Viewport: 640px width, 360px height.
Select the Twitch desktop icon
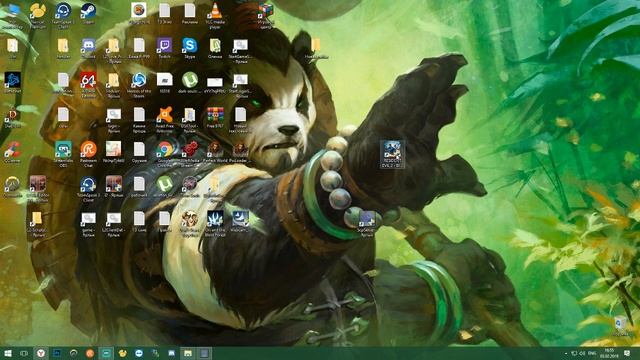[x=164, y=49]
